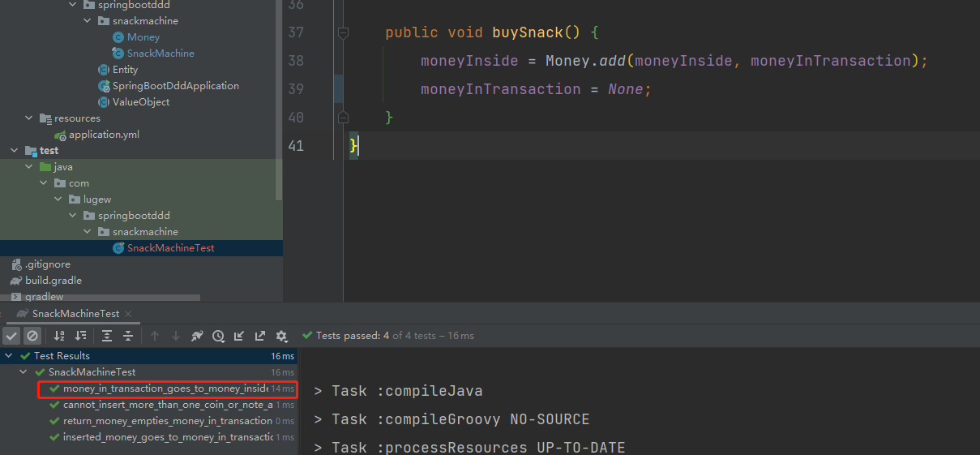Collapse snackmachine package at top
Image resolution: width=980 pixels, height=455 pixels.
(x=88, y=21)
